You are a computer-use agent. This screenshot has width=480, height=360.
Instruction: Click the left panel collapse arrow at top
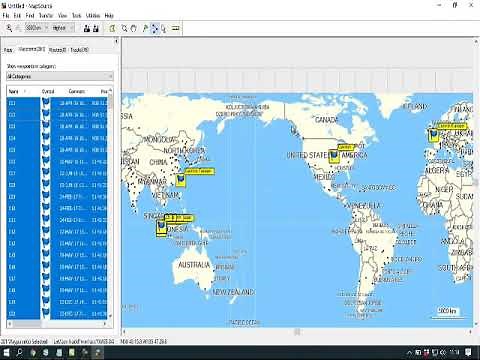point(116,41)
